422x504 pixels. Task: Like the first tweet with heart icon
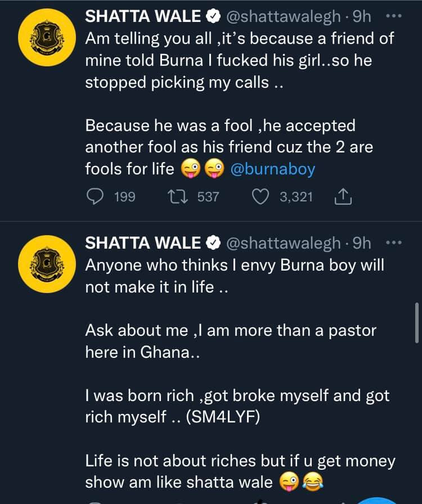(260, 197)
